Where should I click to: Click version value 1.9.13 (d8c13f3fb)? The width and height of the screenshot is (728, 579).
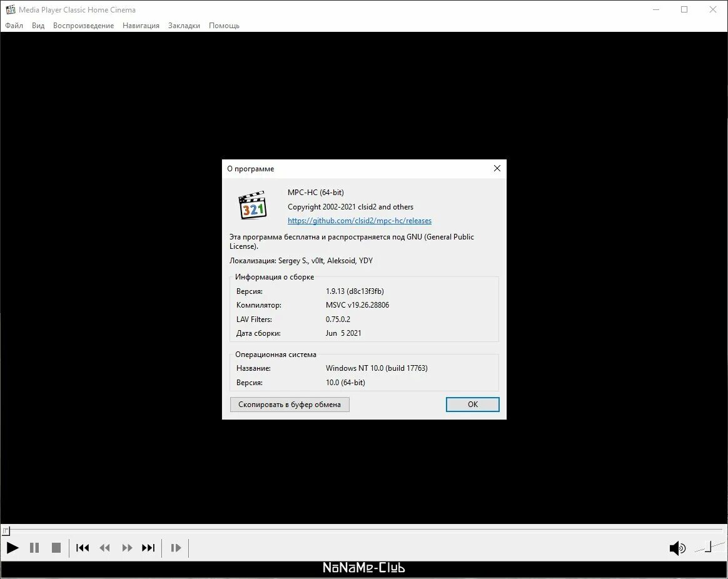(x=355, y=291)
